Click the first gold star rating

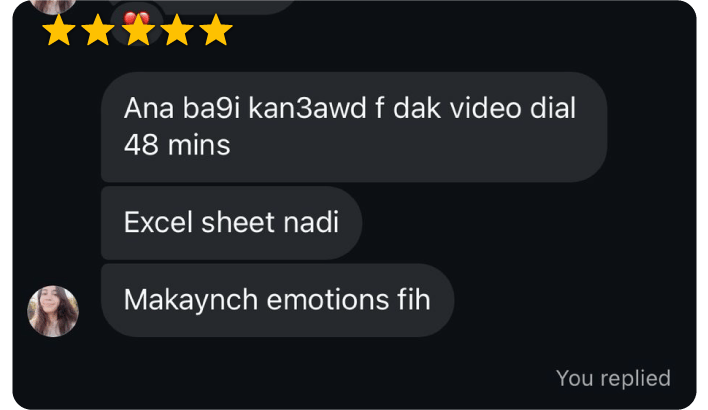[x=59, y=30]
